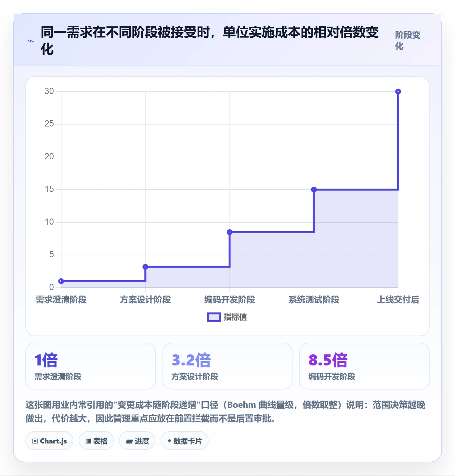Open the 8.5倍 编码开发阶段 stat card
Image resolution: width=455 pixels, height=476 pixels.
click(364, 366)
